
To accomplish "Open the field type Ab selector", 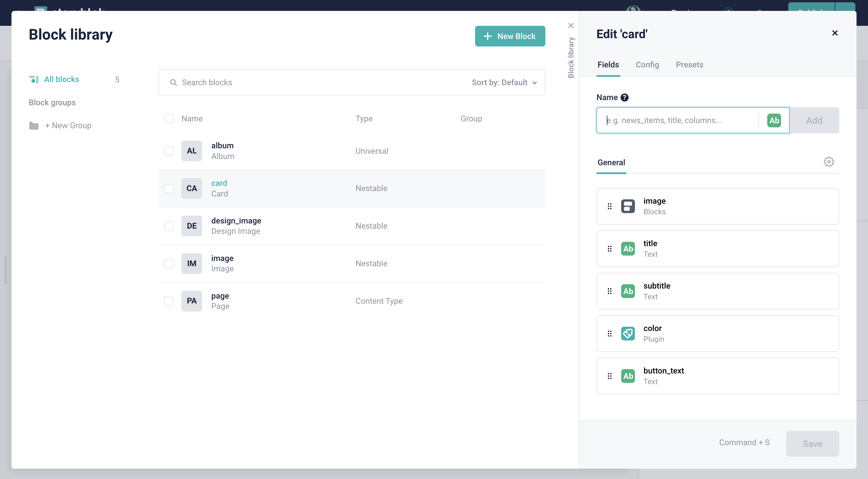I will click(774, 120).
